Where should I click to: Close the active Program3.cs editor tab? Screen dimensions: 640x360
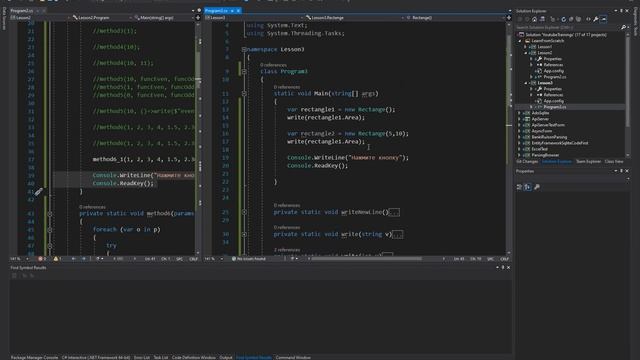pyautogui.click(x=238, y=11)
